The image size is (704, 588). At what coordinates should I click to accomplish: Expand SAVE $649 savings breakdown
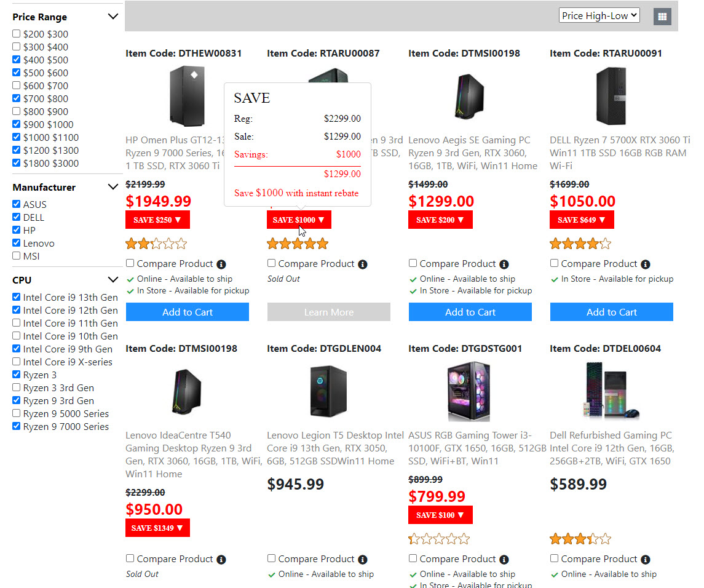(x=582, y=220)
